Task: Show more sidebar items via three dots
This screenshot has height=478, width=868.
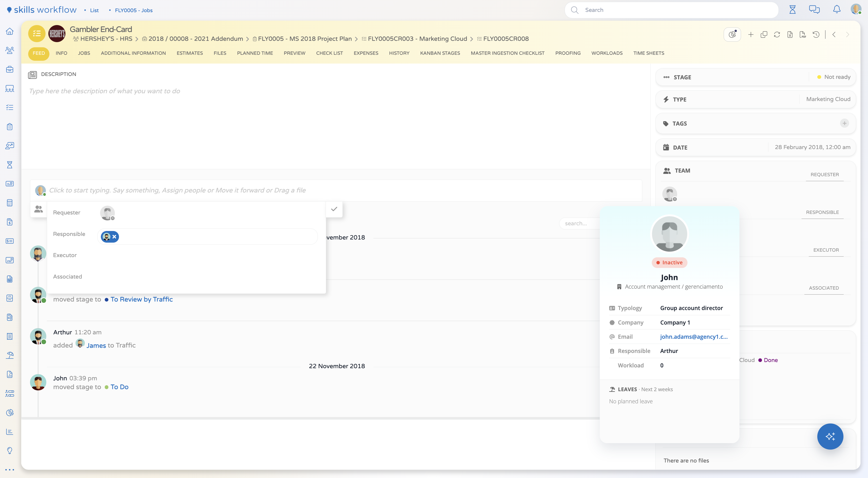Action: point(10,469)
